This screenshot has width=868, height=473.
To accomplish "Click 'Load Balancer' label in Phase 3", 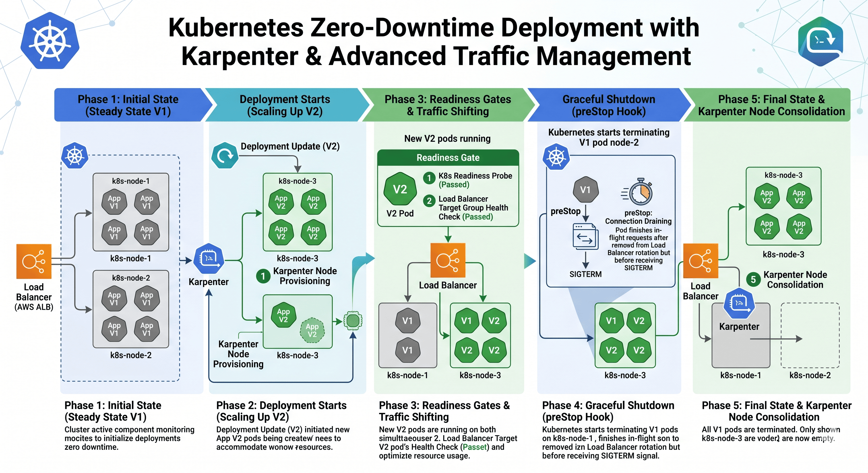I will click(x=448, y=285).
